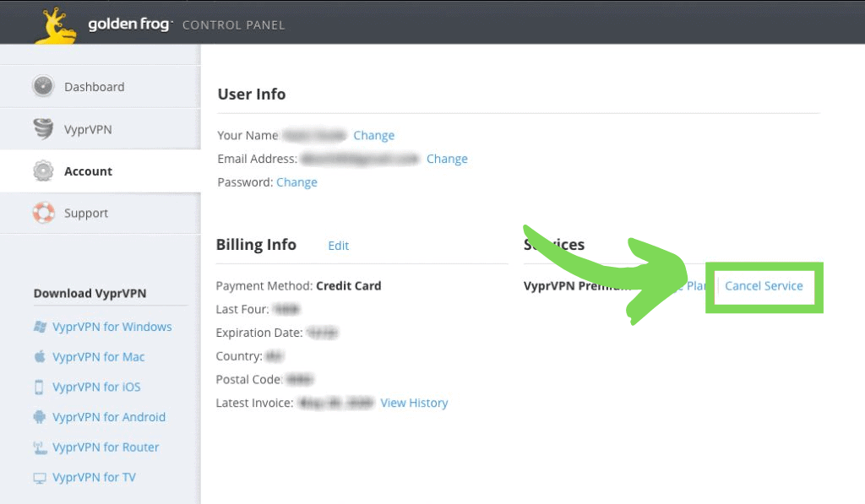
Task: Click the phone icon for iOS
Action: pyautogui.click(x=39, y=387)
